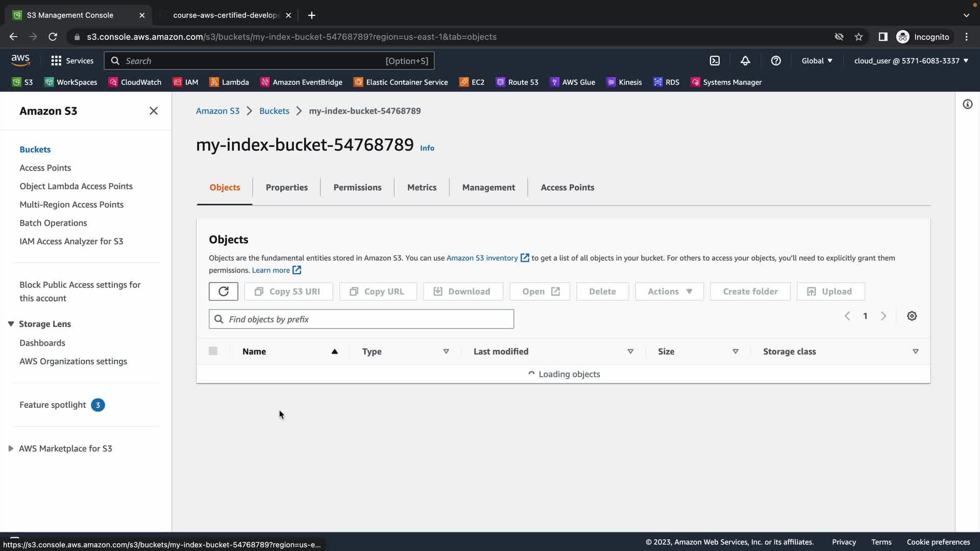Image resolution: width=980 pixels, height=551 pixels.
Task: Switch to the Properties tab
Action: coord(286,187)
